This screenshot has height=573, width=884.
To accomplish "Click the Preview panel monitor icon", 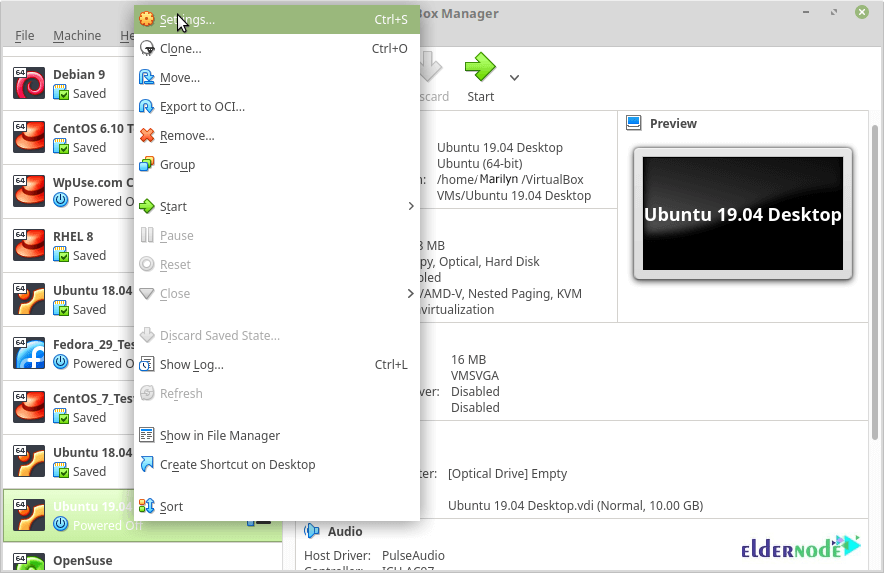I will (x=634, y=123).
